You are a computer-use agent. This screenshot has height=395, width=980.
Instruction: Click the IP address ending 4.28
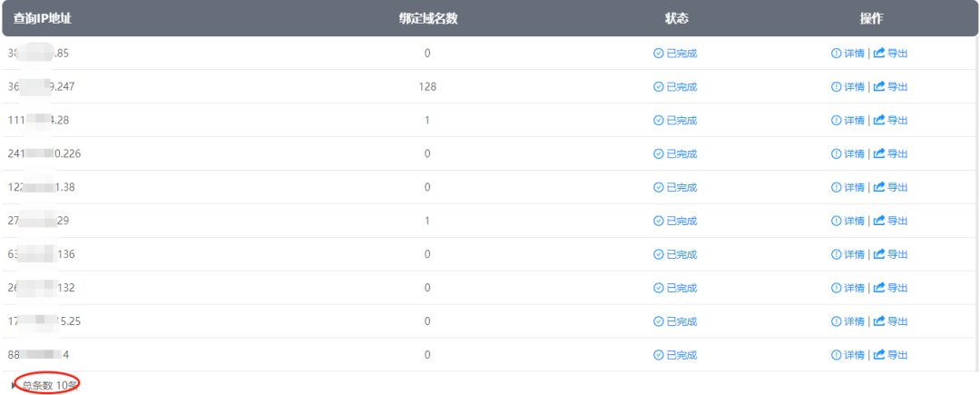coord(38,120)
